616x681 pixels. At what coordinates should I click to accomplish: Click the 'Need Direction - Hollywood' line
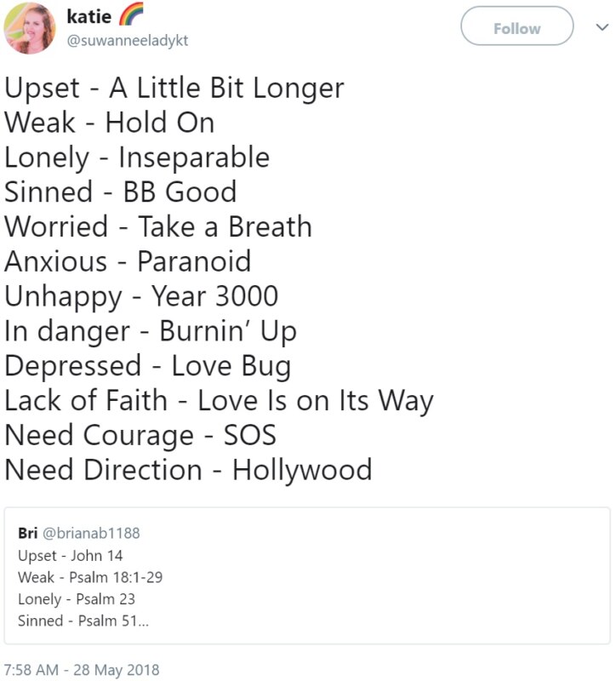tap(188, 470)
